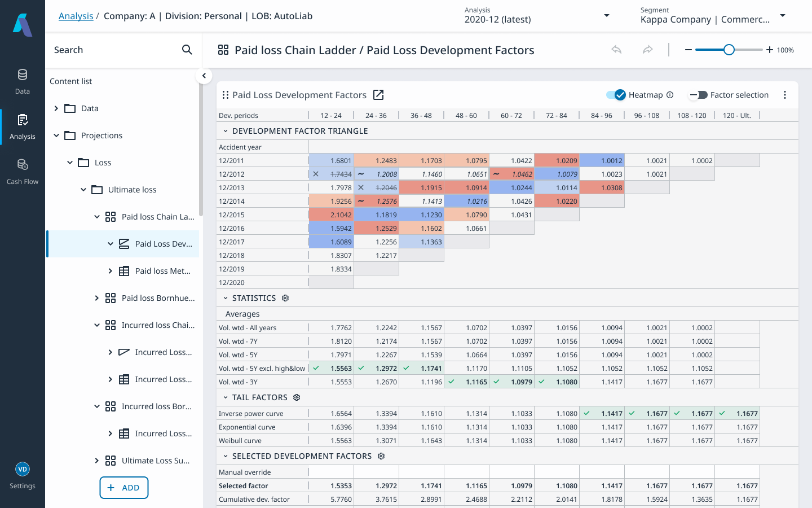
Task: Turn off the Heatmap toggle
Action: click(x=616, y=95)
